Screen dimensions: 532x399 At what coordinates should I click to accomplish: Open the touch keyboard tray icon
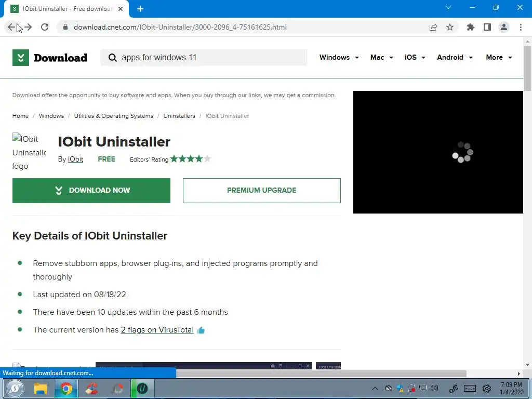coord(470,389)
